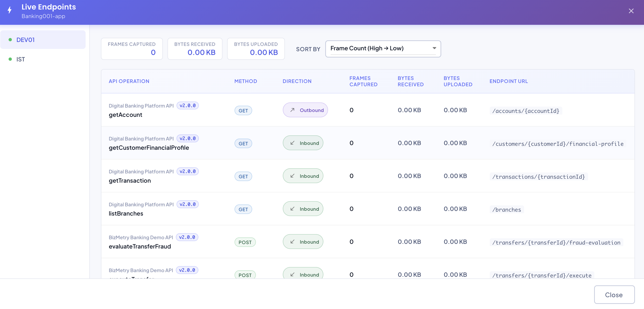Open the Sort By dropdown
644x309 pixels.
[x=383, y=49]
